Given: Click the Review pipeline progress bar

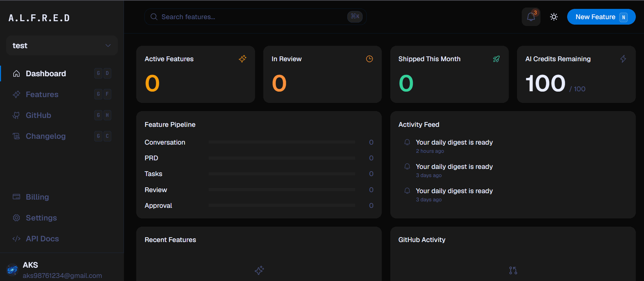Looking at the screenshot, I should point(282,190).
